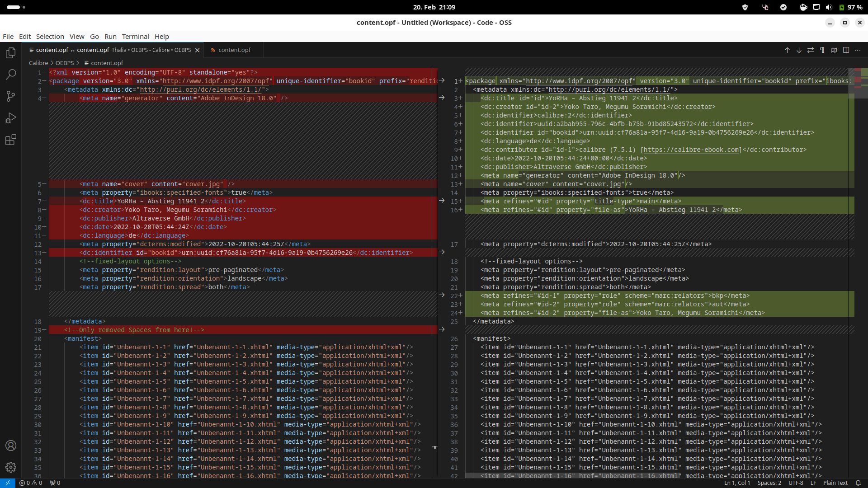This screenshot has width=868, height=488.
Task: Open the Terminal menu
Action: tap(135, 37)
